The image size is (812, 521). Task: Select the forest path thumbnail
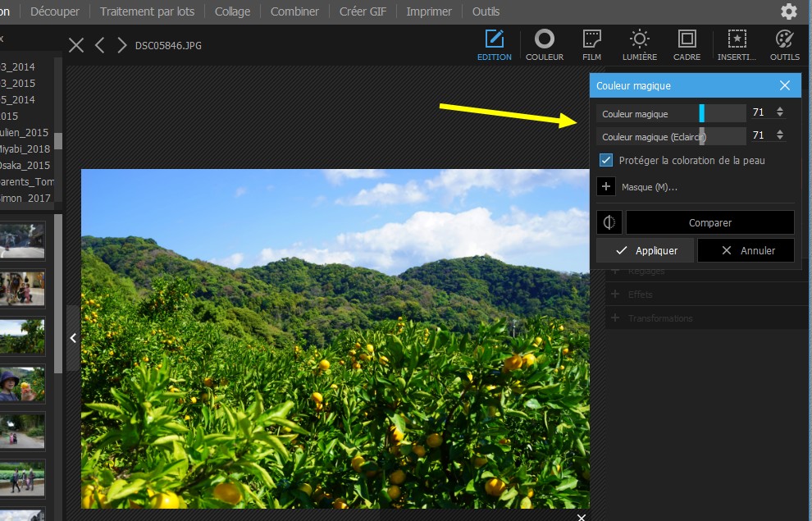(22, 432)
